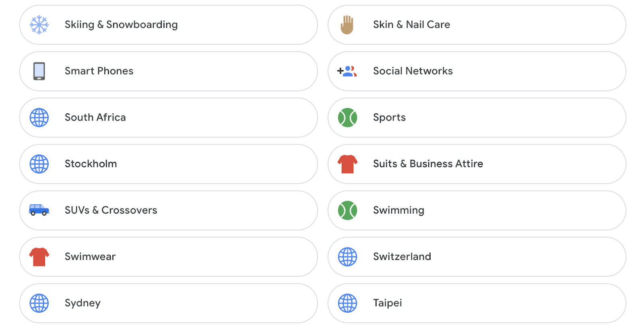Click the blue car icon for SUVs & Crossovers
The width and height of the screenshot is (644, 328).
click(x=39, y=210)
